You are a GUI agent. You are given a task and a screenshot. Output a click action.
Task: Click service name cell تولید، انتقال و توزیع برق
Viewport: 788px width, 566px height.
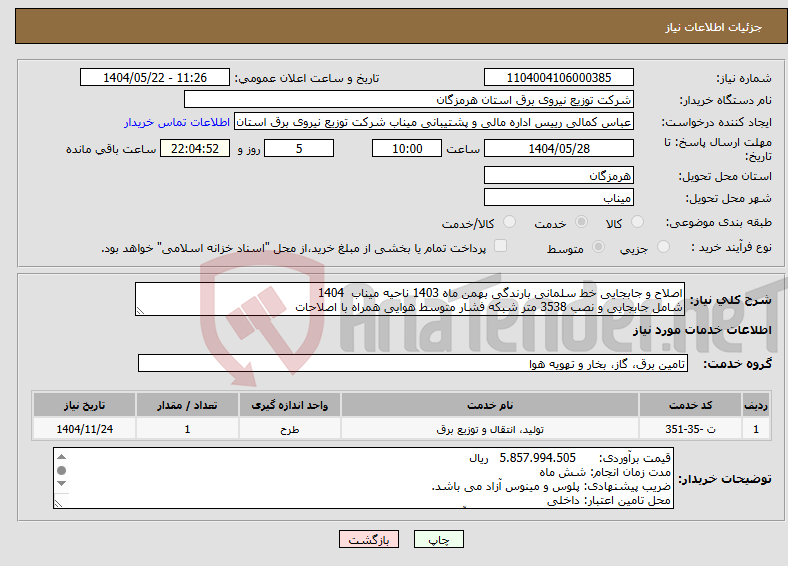[x=490, y=429]
